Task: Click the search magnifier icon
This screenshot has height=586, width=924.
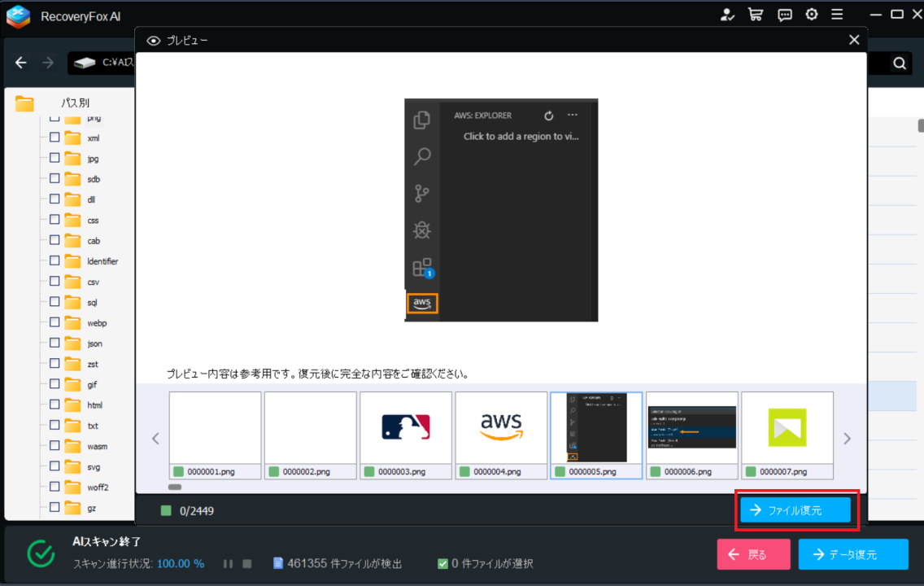Action: click(900, 63)
